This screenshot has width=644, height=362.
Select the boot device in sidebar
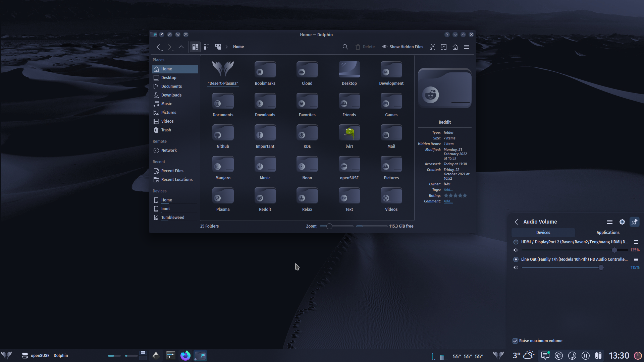coord(175,209)
